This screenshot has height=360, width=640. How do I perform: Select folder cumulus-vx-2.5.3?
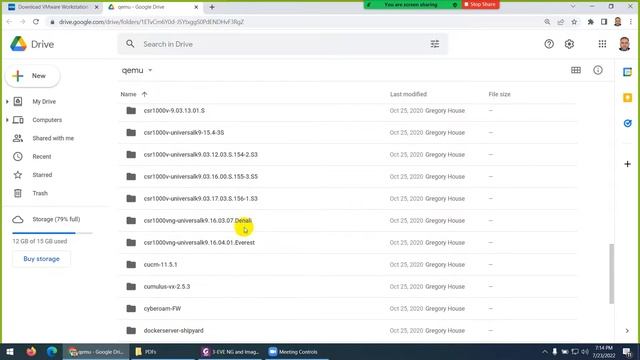tap(349, 287)
